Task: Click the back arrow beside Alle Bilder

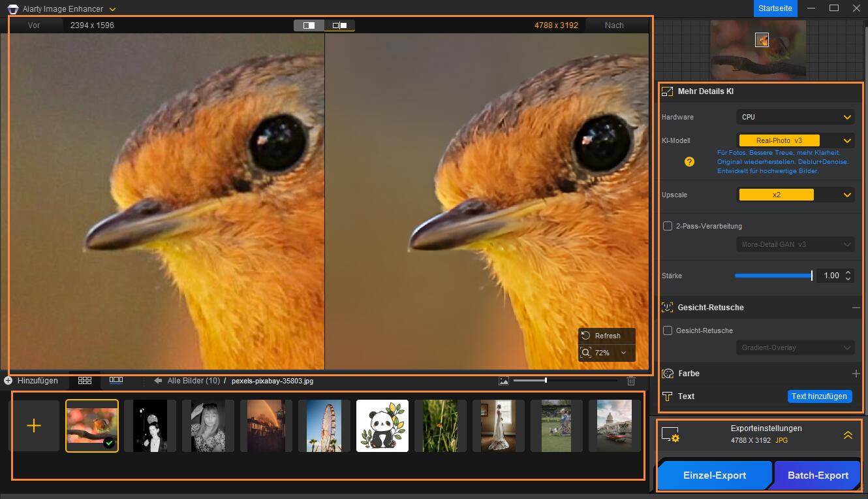Action: point(158,381)
